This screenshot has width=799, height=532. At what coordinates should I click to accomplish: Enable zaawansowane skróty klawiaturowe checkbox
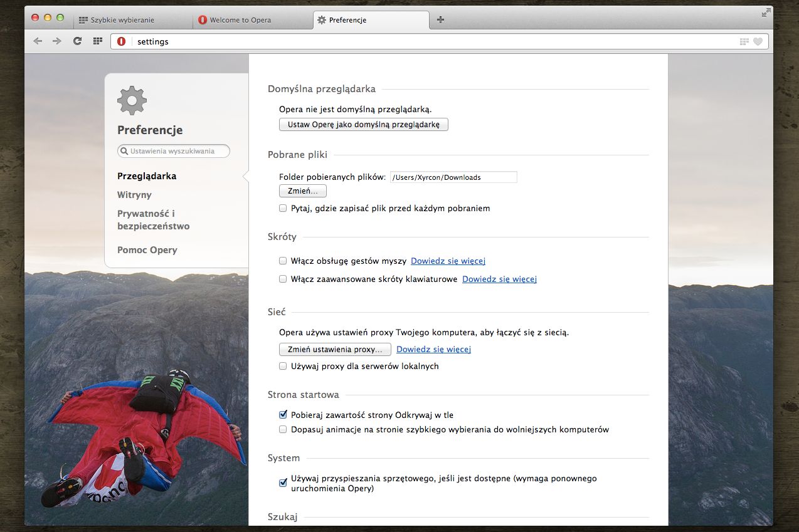click(283, 279)
